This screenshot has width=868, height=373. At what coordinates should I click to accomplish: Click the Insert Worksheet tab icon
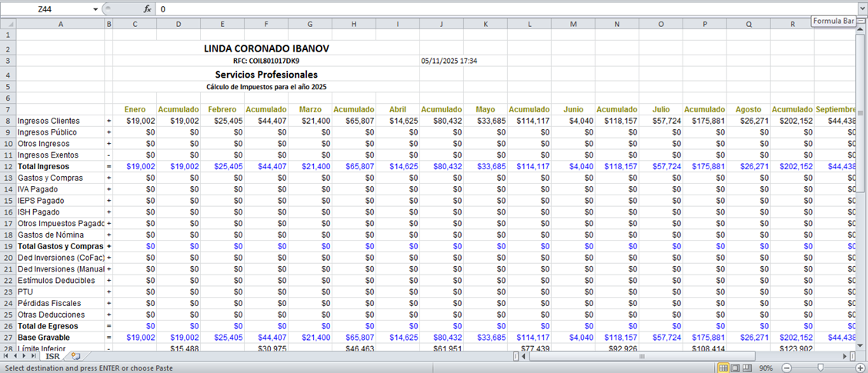coord(75,357)
